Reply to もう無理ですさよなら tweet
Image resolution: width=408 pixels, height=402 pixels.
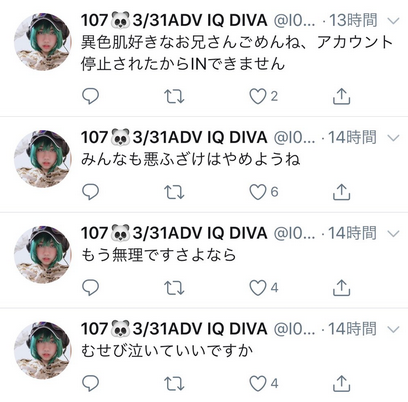point(90,288)
